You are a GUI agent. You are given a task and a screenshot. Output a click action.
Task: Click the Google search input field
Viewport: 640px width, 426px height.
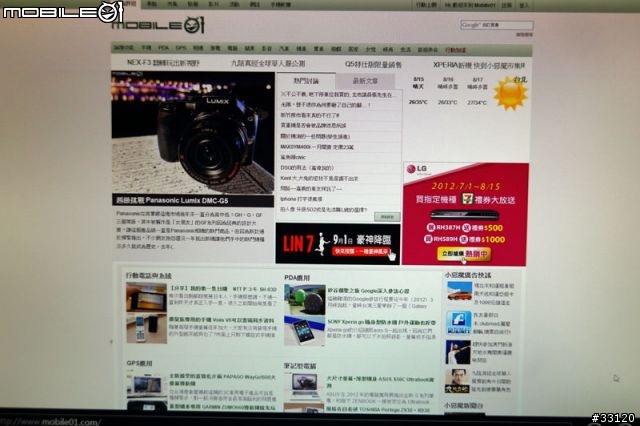(x=496, y=25)
